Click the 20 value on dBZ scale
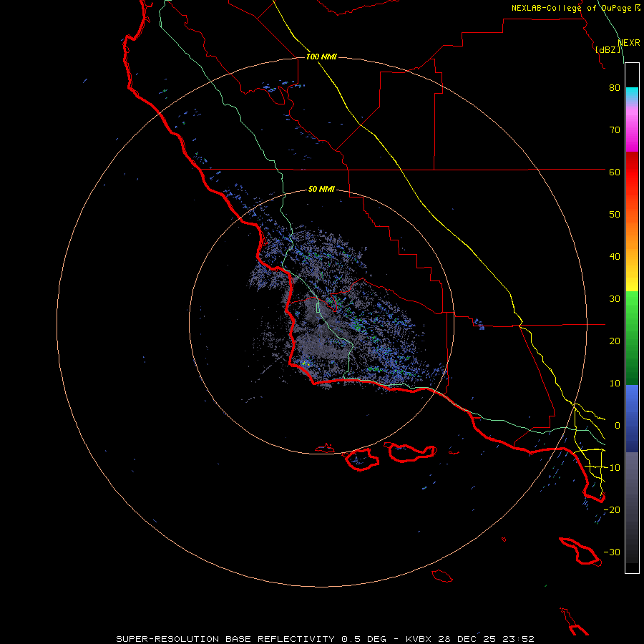Screen dimensions: 644x644 point(615,341)
